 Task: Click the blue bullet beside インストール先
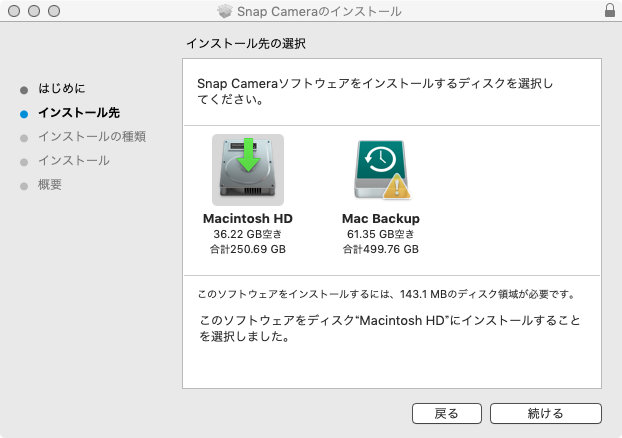coord(24,114)
